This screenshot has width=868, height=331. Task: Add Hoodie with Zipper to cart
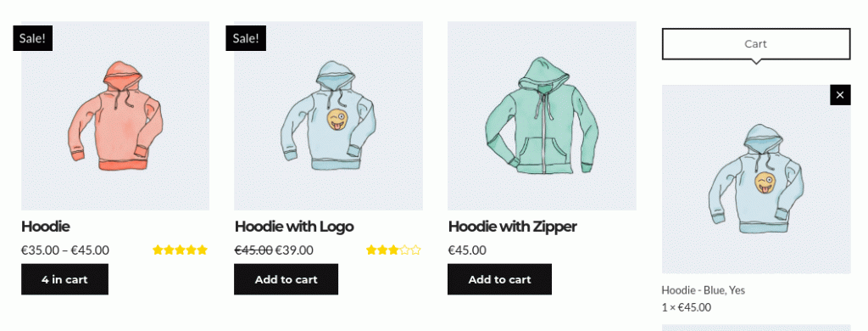(500, 279)
